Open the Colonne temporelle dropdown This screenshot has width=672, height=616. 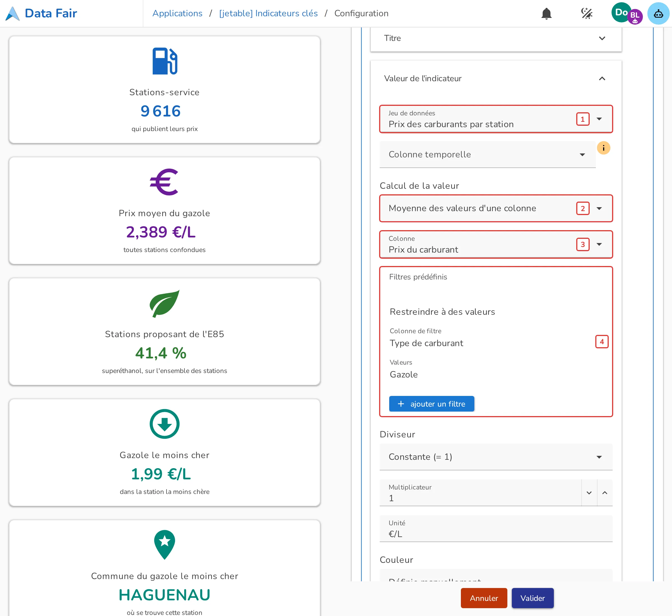pos(487,154)
